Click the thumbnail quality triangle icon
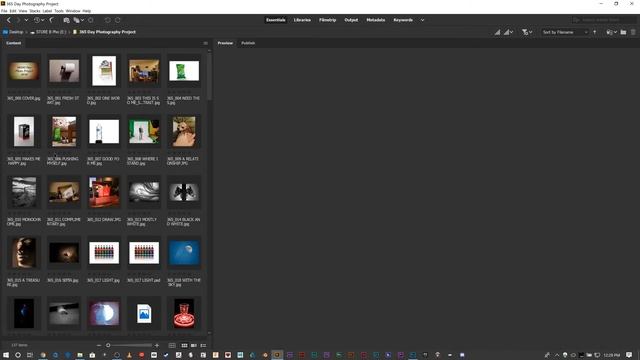 pyautogui.click(x=497, y=32)
